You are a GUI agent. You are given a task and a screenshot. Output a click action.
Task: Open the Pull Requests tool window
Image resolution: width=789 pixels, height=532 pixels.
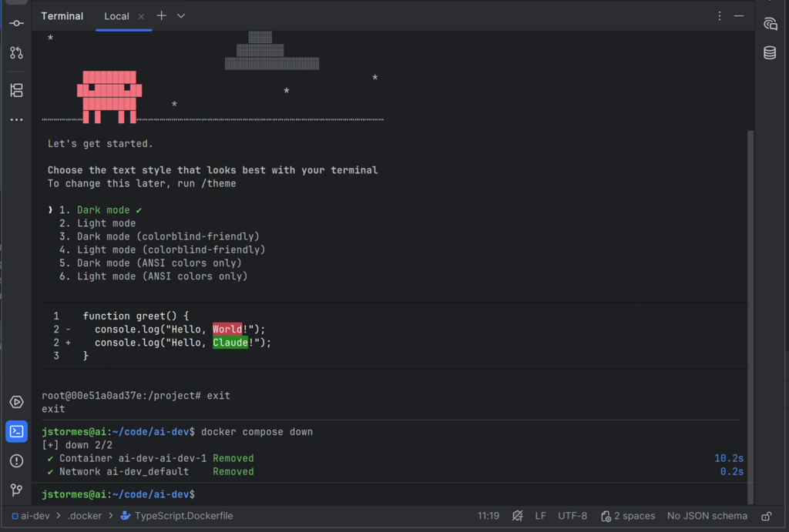(16, 53)
